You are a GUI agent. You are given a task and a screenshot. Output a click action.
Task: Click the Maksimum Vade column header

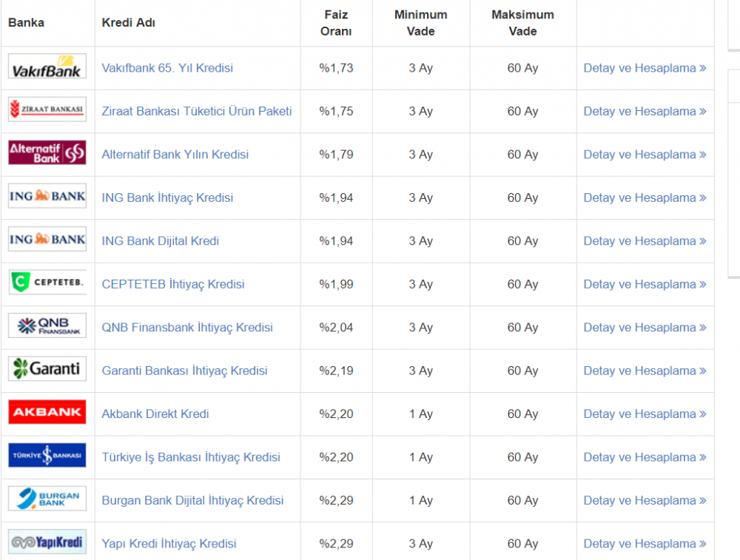coord(523,23)
